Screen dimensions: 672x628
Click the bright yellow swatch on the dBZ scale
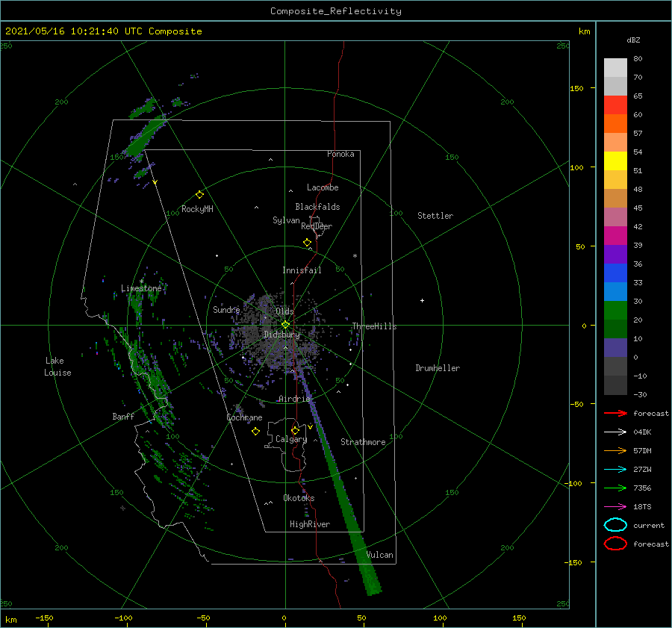pos(615,161)
